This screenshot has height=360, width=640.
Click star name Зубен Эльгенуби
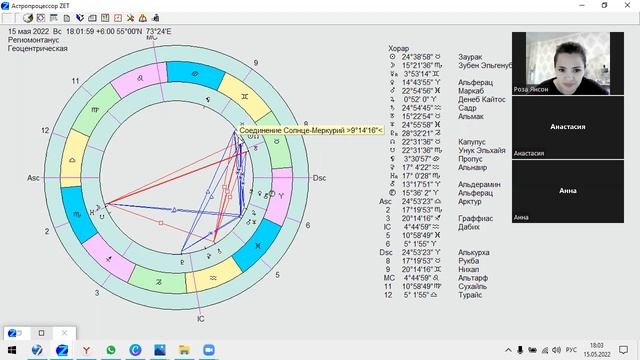click(485, 66)
